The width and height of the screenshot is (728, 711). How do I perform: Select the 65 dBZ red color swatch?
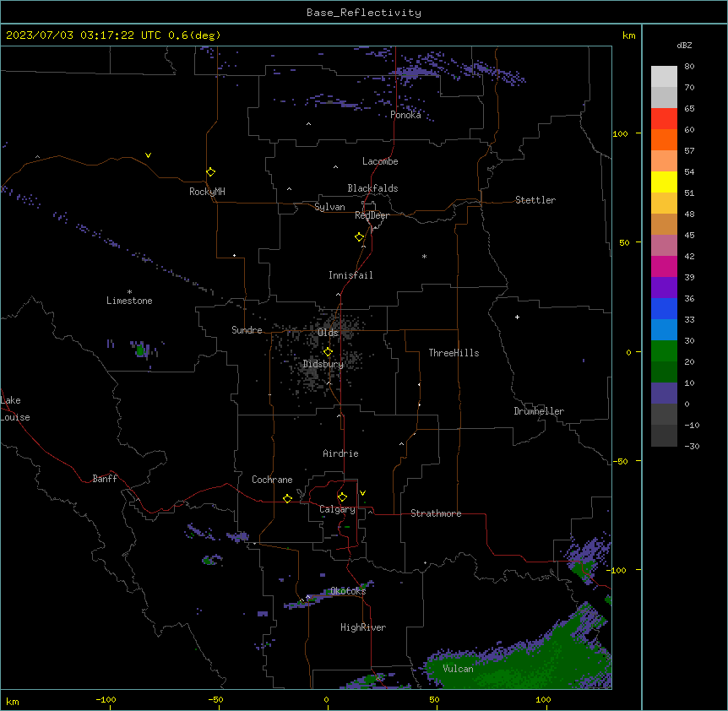point(664,119)
